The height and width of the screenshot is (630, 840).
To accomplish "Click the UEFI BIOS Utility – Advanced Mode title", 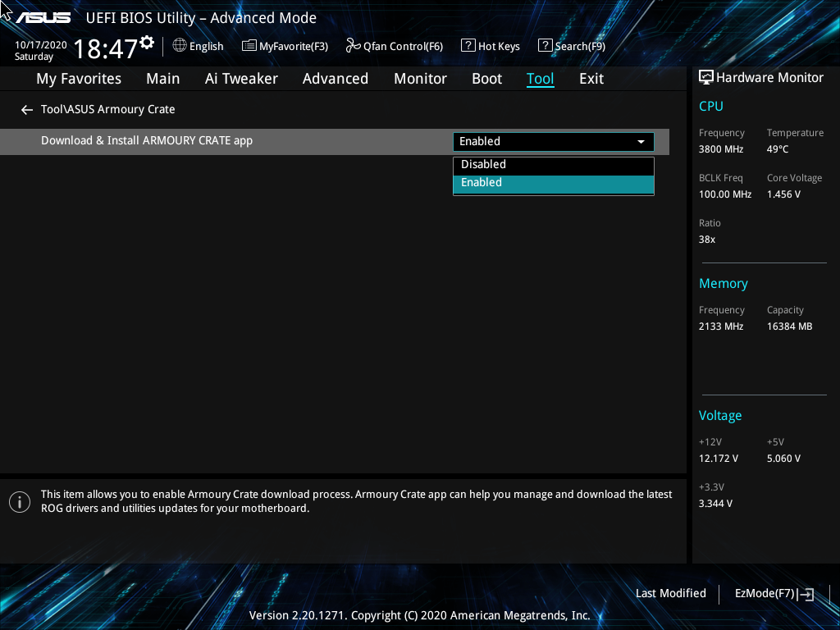I will click(x=201, y=18).
